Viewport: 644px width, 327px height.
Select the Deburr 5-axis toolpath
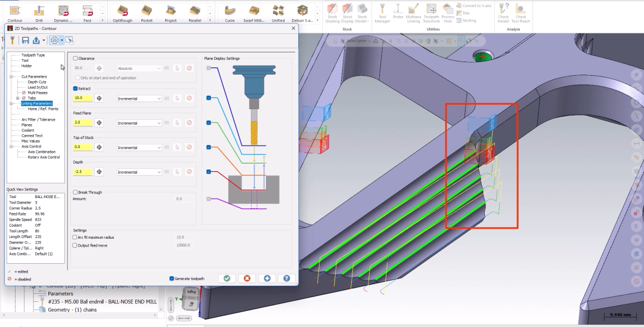pyautogui.click(x=302, y=13)
